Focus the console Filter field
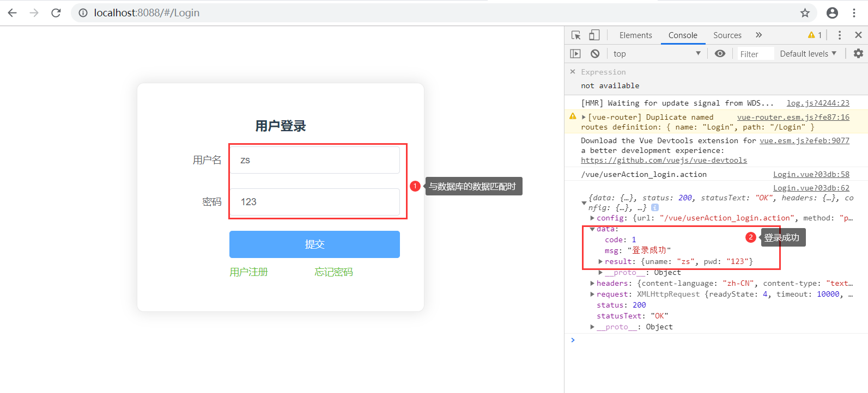The height and width of the screenshot is (393, 868). (x=755, y=54)
